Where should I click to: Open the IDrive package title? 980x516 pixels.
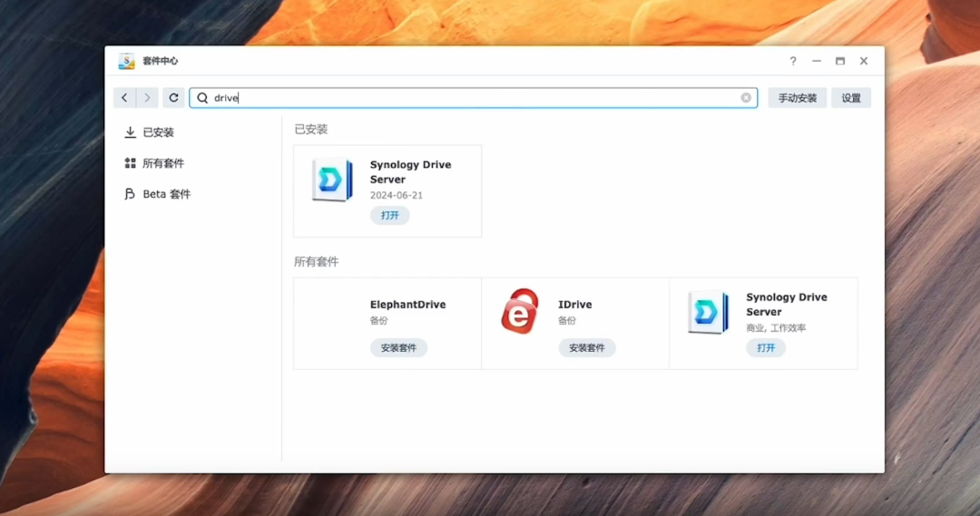point(575,304)
